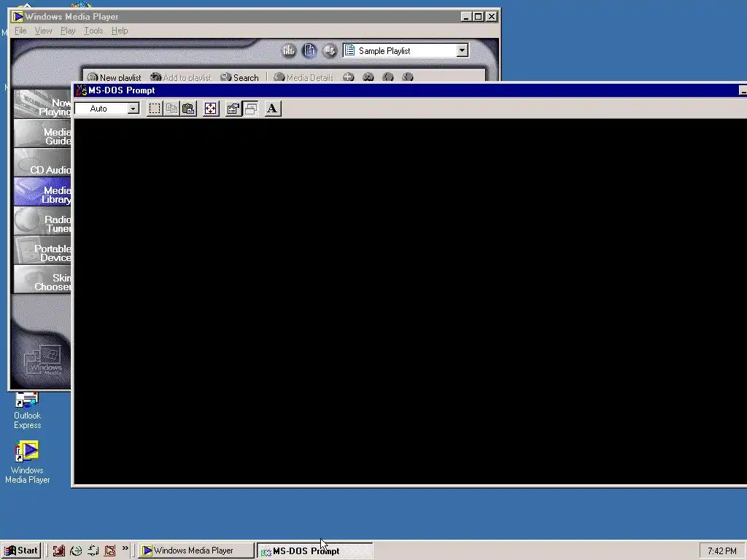Select the Media Guide tab

pyautogui.click(x=43, y=133)
